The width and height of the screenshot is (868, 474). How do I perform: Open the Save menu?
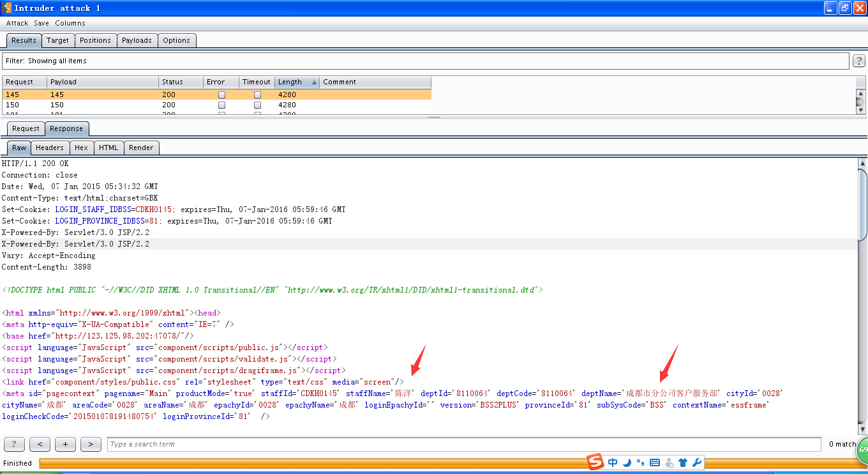[x=41, y=23]
